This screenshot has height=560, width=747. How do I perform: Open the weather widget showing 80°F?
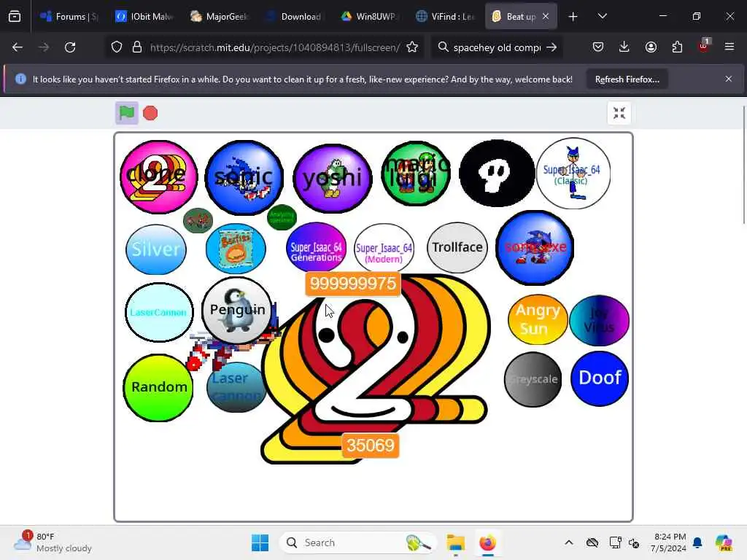point(53,542)
